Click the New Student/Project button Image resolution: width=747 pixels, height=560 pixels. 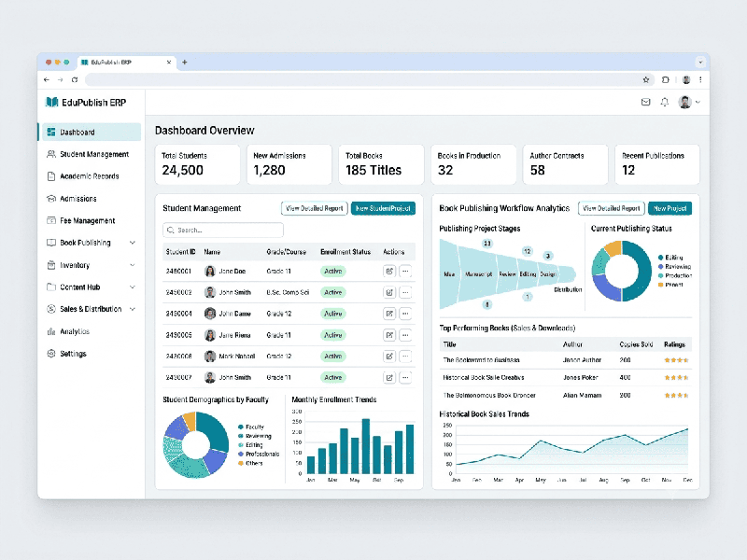click(x=383, y=208)
